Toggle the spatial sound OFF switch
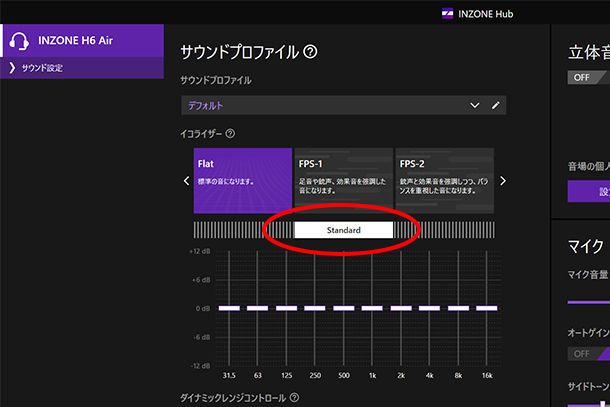The image size is (610, 407). click(x=588, y=77)
